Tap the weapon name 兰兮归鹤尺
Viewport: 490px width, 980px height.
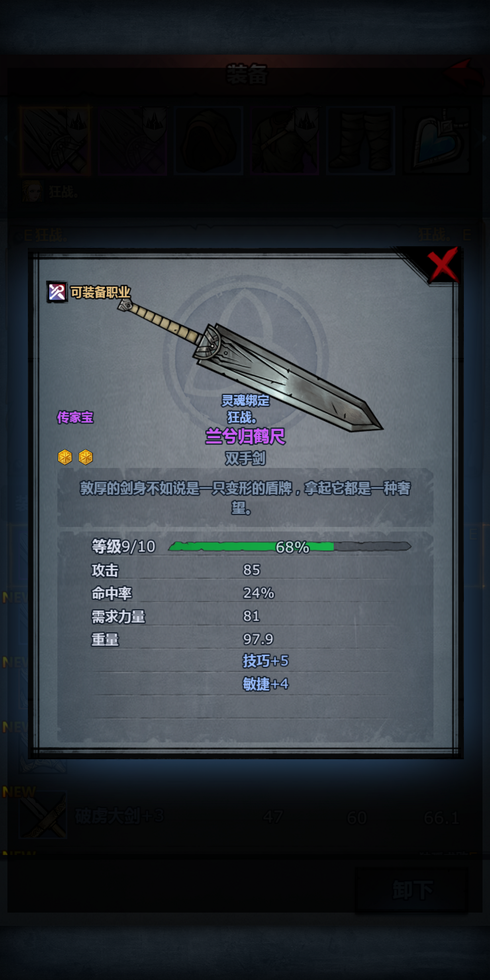(245, 436)
